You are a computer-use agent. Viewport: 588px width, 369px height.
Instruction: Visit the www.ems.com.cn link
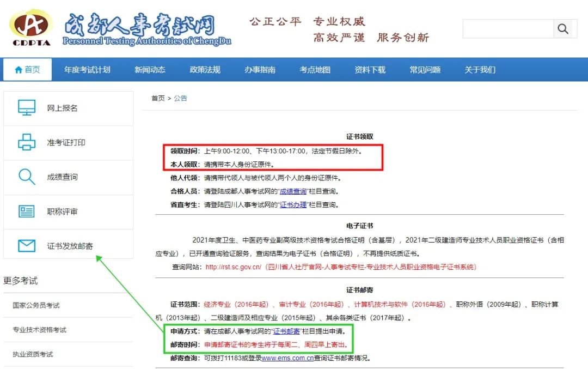pyautogui.click(x=287, y=358)
